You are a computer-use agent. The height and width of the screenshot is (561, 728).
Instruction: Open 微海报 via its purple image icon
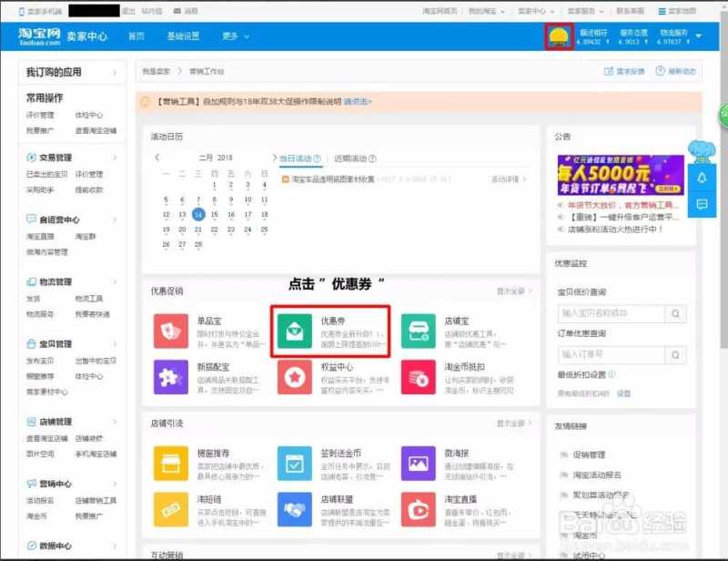tap(420, 463)
